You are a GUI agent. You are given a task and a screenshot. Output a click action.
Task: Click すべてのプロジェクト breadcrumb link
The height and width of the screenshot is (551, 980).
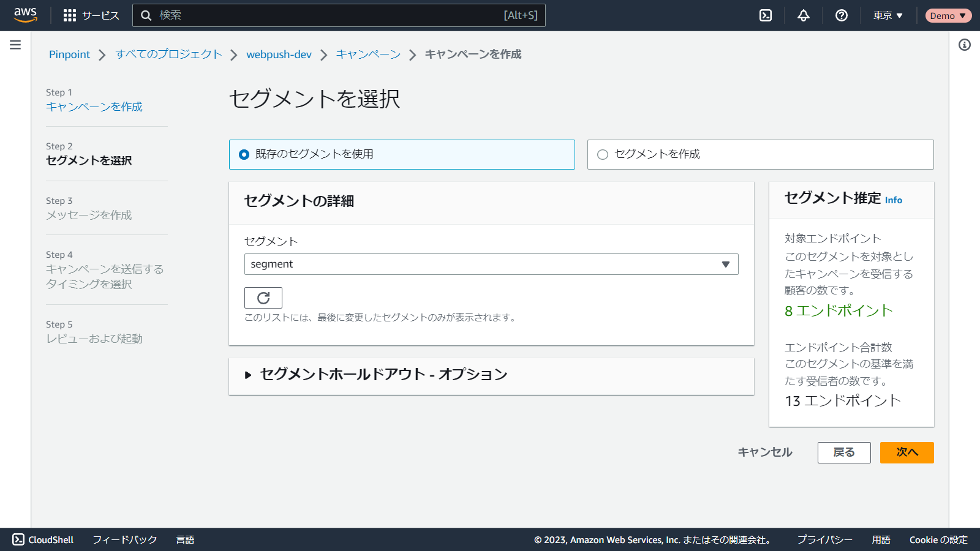[x=168, y=54]
